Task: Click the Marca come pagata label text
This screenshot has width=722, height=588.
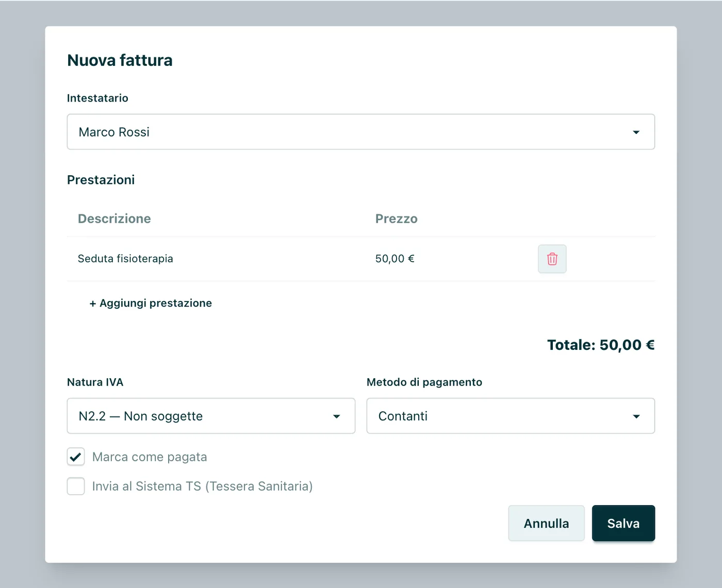Action: [150, 457]
